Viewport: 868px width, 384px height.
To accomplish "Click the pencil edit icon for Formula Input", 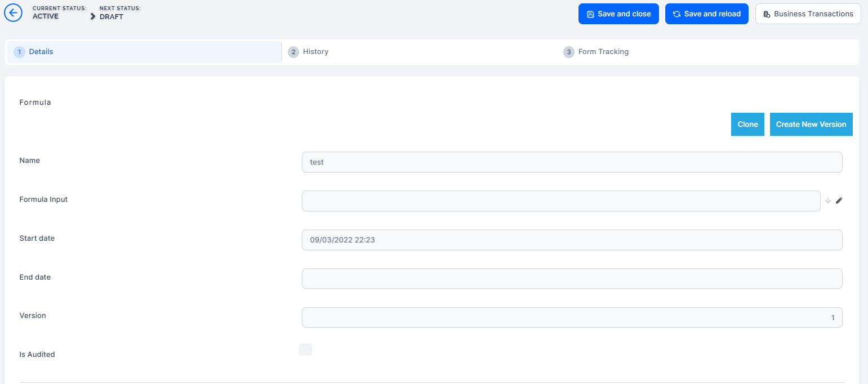I will (x=839, y=200).
